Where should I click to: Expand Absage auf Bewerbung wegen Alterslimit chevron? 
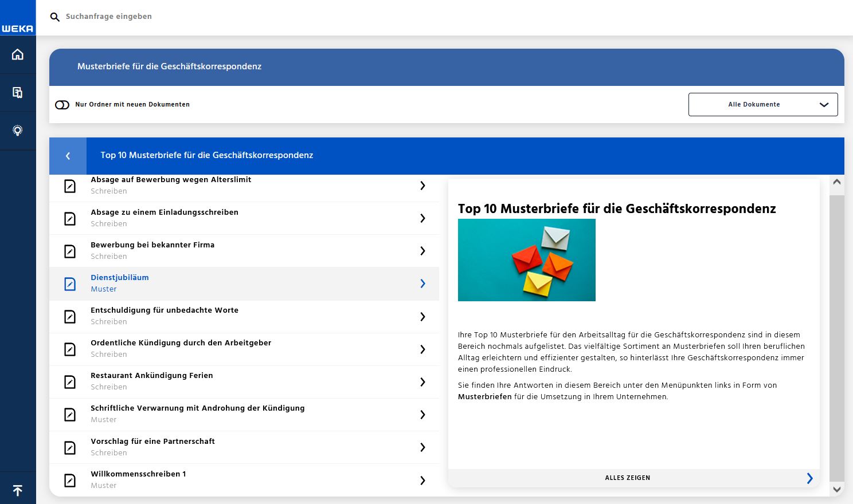click(x=422, y=186)
